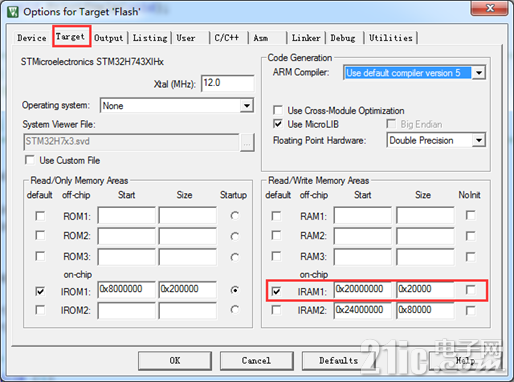The height and width of the screenshot is (382, 514).
Task: Open the ARM Compiler version dropdown
Action: pyautogui.click(x=479, y=73)
